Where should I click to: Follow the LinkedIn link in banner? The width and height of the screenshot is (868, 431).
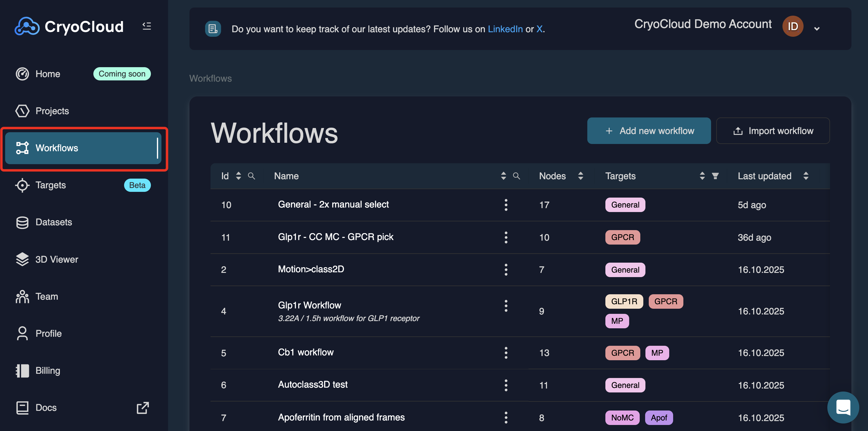click(505, 29)
